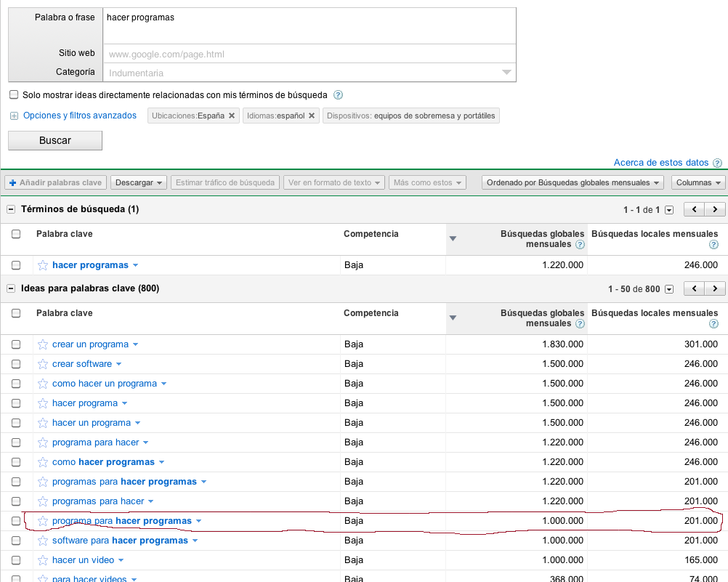Star 'programas para hacer programas' keyword
The image size is (728, 582).
click(43, 482)
